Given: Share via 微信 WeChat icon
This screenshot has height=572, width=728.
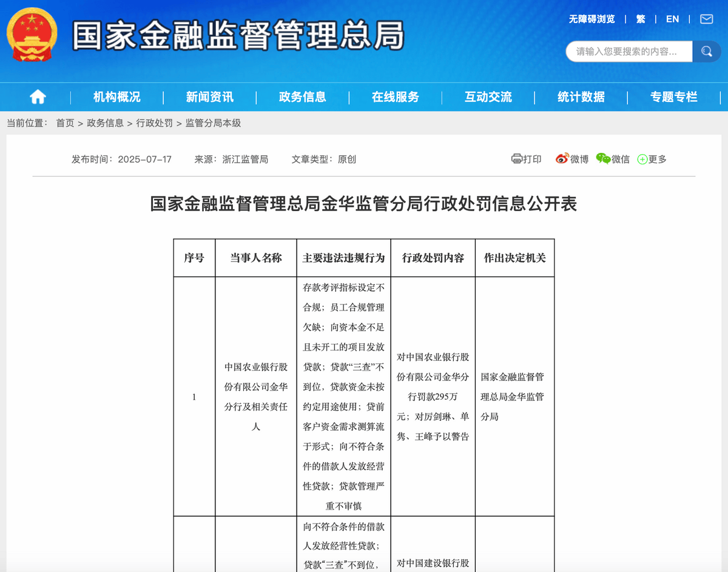Looking at the screenshot, I should click(x=603, y=159).
